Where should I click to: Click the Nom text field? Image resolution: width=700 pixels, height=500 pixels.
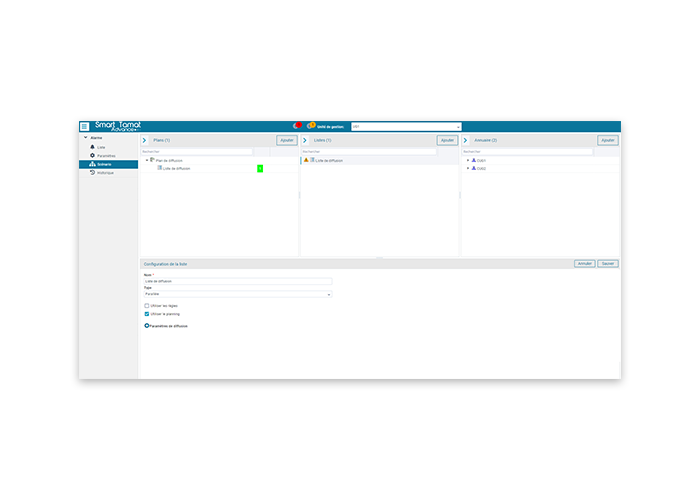coord(238,281)
